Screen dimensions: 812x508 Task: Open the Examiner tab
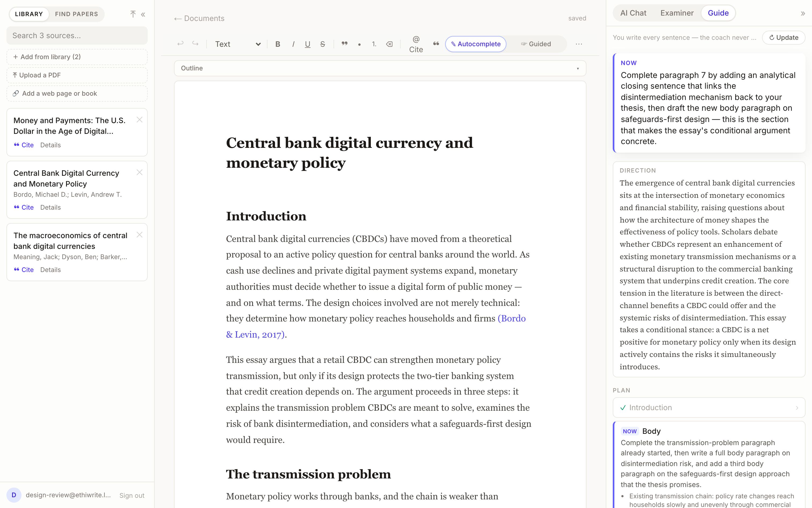677,13
